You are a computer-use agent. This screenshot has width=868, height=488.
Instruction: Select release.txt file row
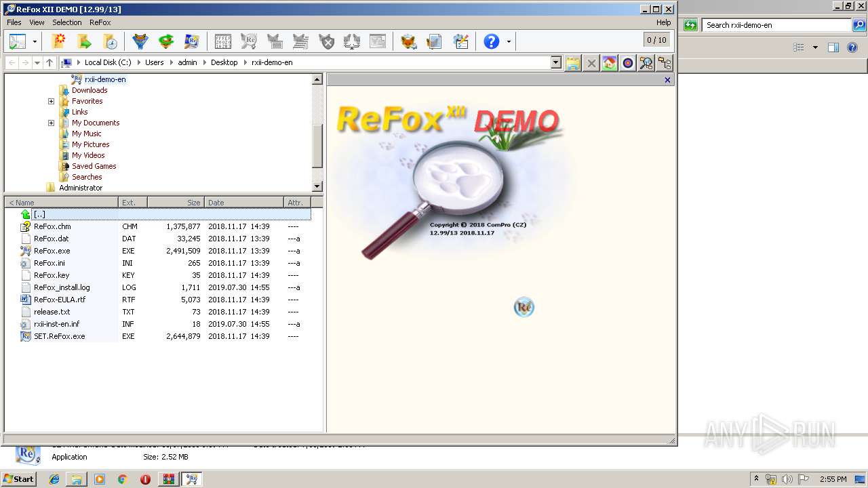click(158, 312)
